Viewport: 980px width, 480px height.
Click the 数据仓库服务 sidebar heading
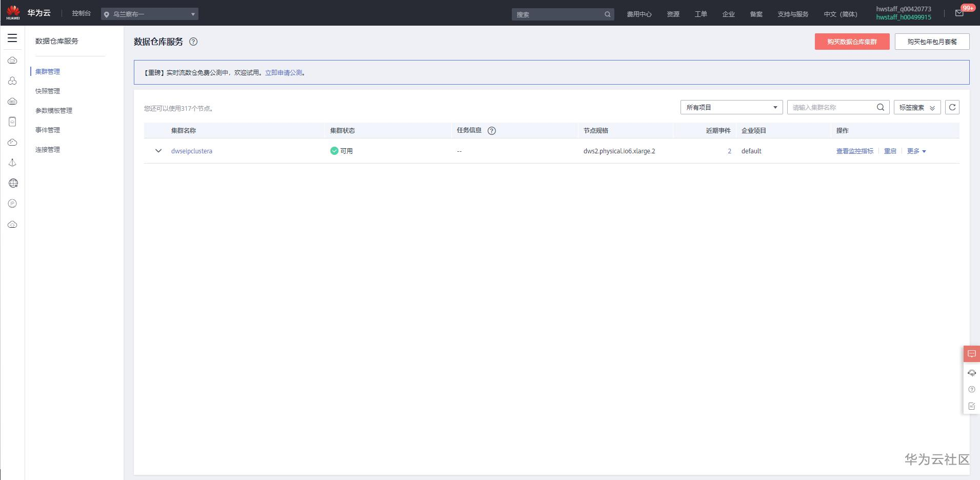coord(57,41)
